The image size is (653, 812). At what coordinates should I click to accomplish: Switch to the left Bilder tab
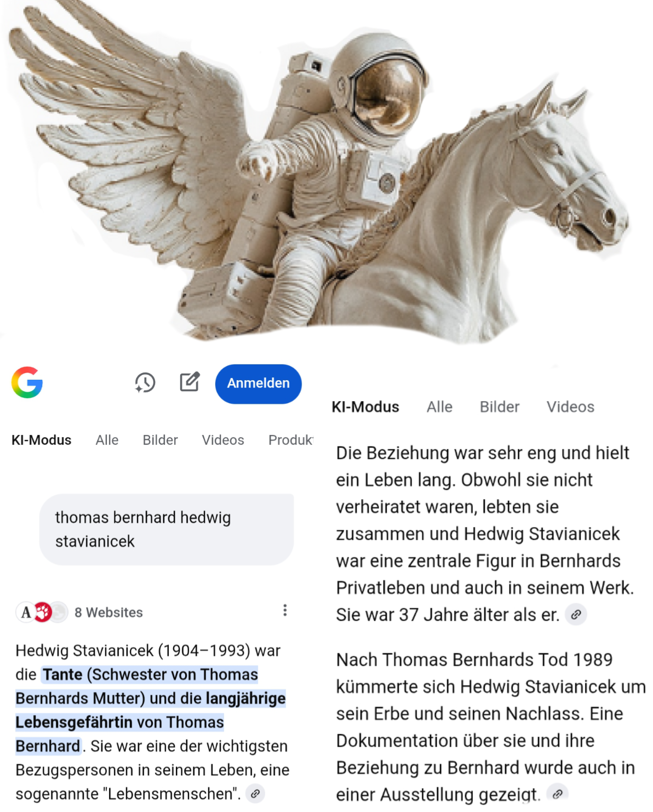click(160, 440)
